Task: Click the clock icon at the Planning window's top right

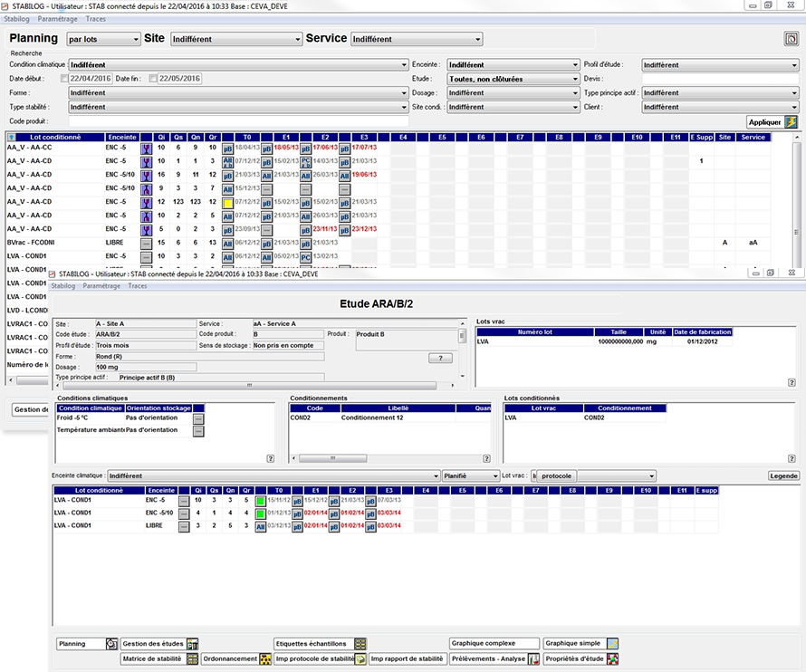Action: coord(792,39)
